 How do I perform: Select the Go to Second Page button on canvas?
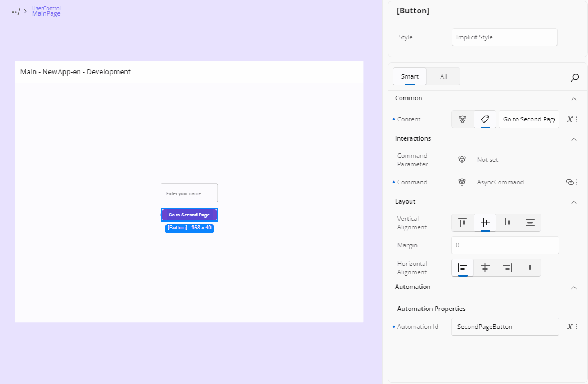click(x=190, y=215)
